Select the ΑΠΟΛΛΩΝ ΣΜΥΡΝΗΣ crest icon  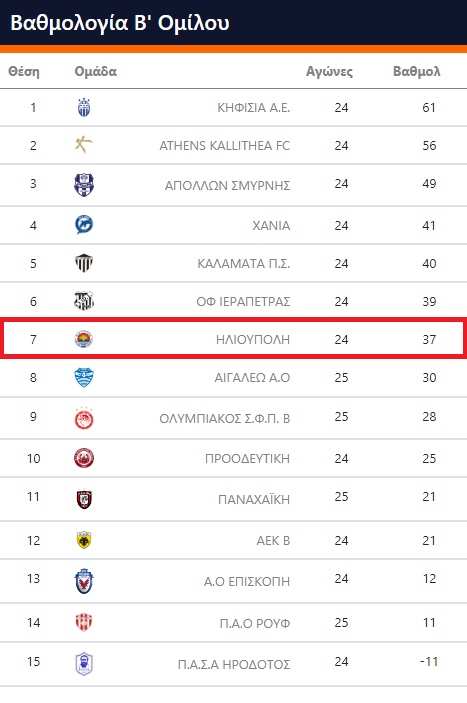point(84,185)
